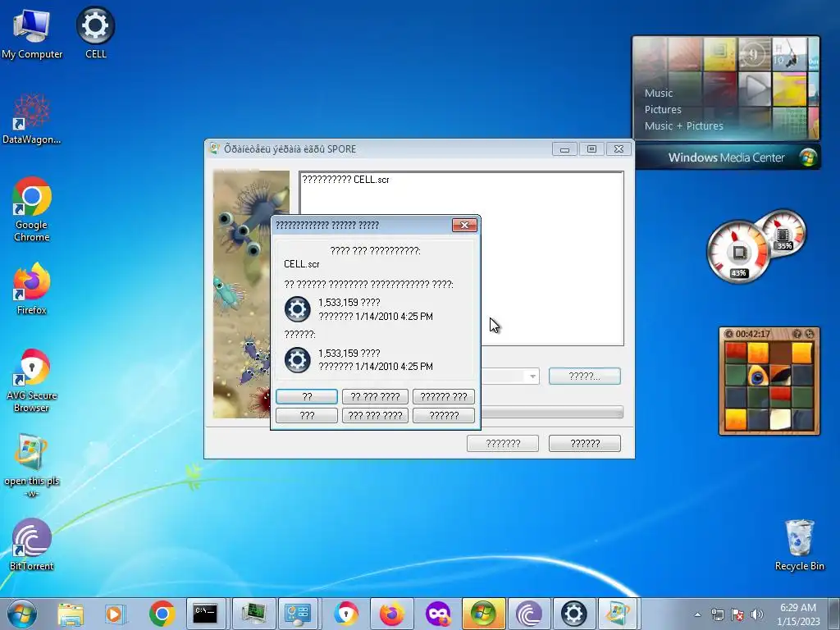Click the volume speaker icon in tray
The height and width of the screenshot is (630, 840).
pos(757,614)
